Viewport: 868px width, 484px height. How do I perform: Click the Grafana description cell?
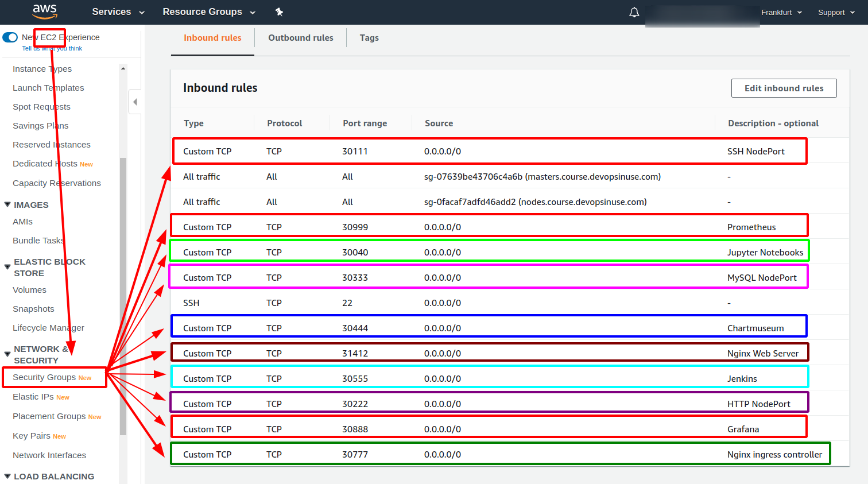pyautogui.click(x=743, y=429)
